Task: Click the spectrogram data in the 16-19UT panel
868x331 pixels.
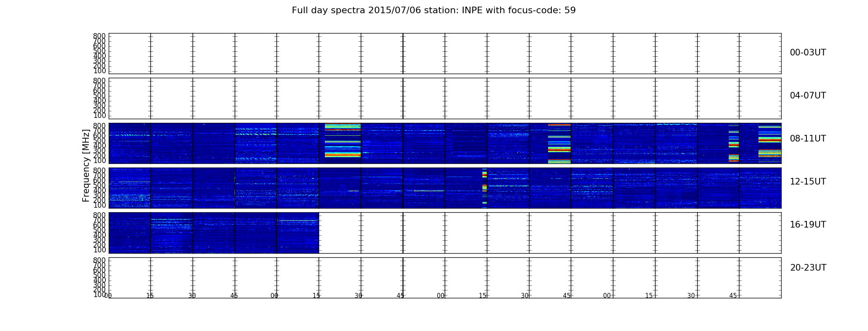Action: click(214, 233)
